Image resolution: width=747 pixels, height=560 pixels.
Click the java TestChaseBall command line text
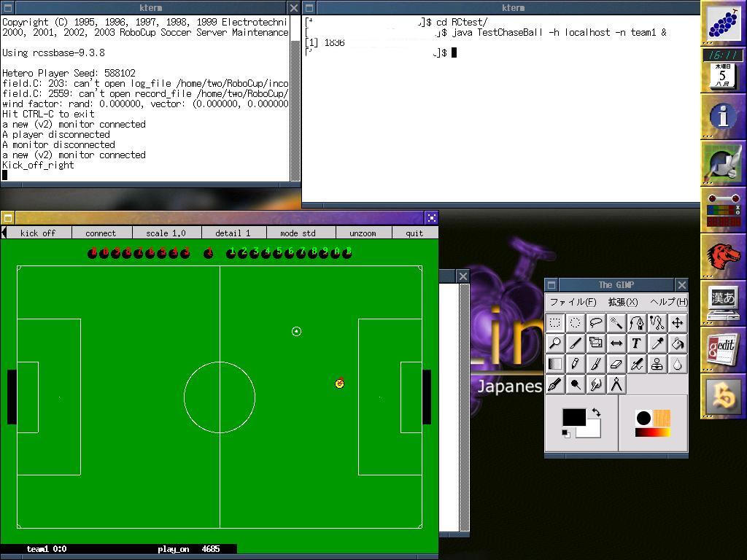tap(560, 32)
